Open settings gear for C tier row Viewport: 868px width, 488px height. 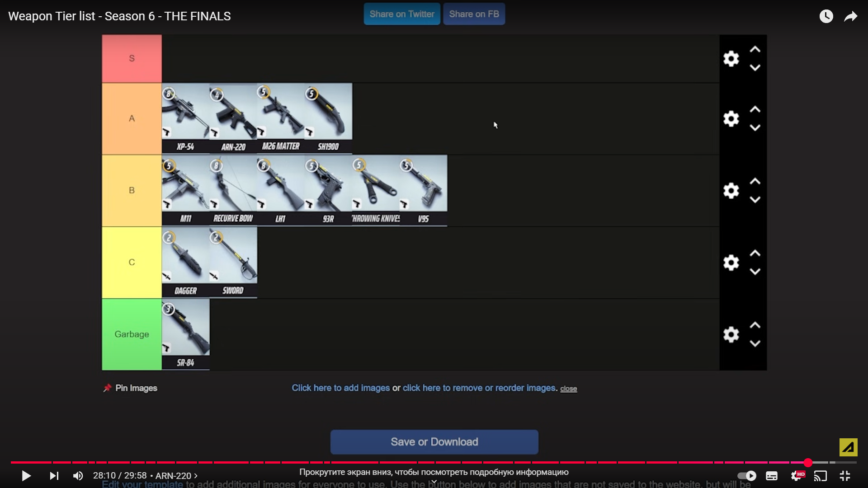click(x=731, y=263)
